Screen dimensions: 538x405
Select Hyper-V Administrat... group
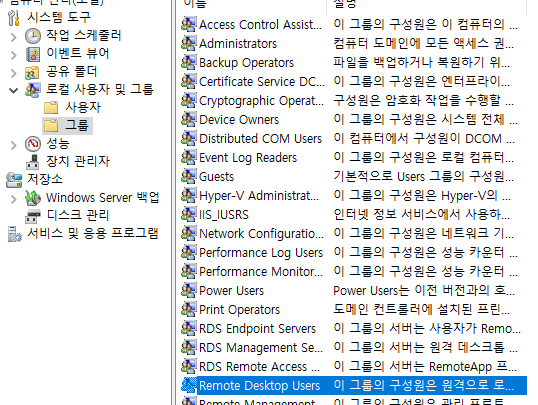pos(259,196)
